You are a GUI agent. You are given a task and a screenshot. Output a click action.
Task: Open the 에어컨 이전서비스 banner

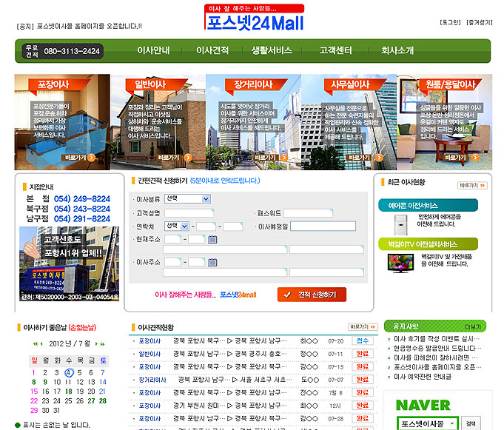point(429,205)
